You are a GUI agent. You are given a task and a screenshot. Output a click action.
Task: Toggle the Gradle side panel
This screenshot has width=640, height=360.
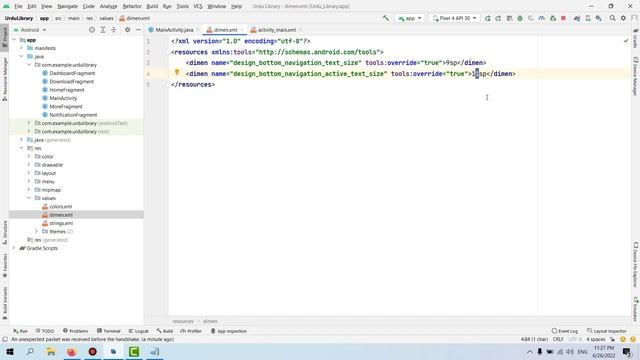click(x=636, y=39)
